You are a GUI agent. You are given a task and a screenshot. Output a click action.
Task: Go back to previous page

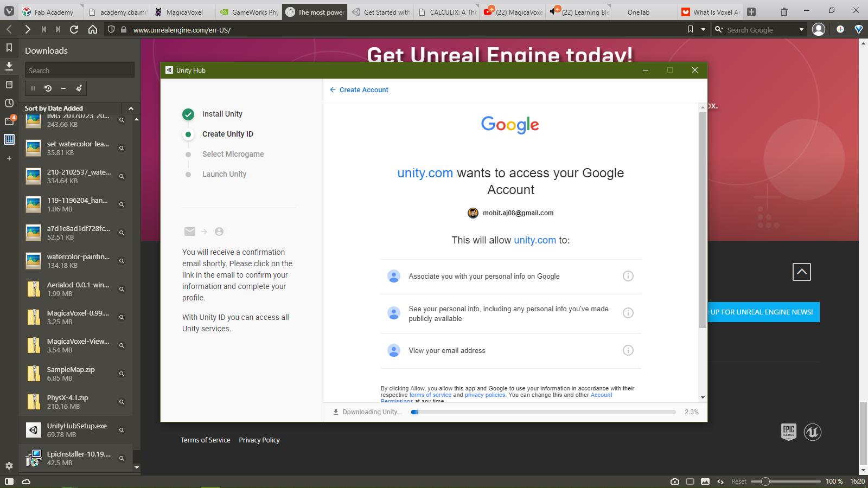coord(9,29)
